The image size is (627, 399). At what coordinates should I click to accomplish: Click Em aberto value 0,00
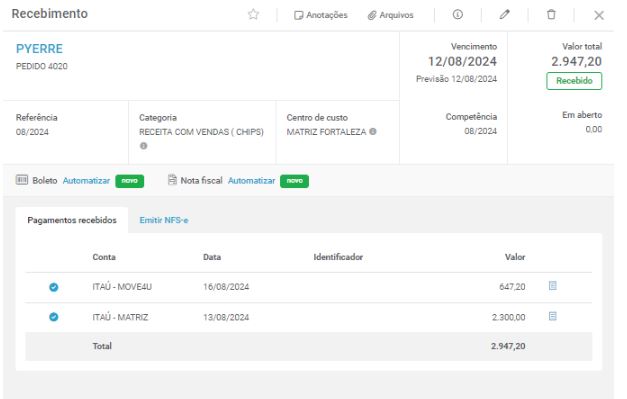pyautogui.click(x=593, y=130)
